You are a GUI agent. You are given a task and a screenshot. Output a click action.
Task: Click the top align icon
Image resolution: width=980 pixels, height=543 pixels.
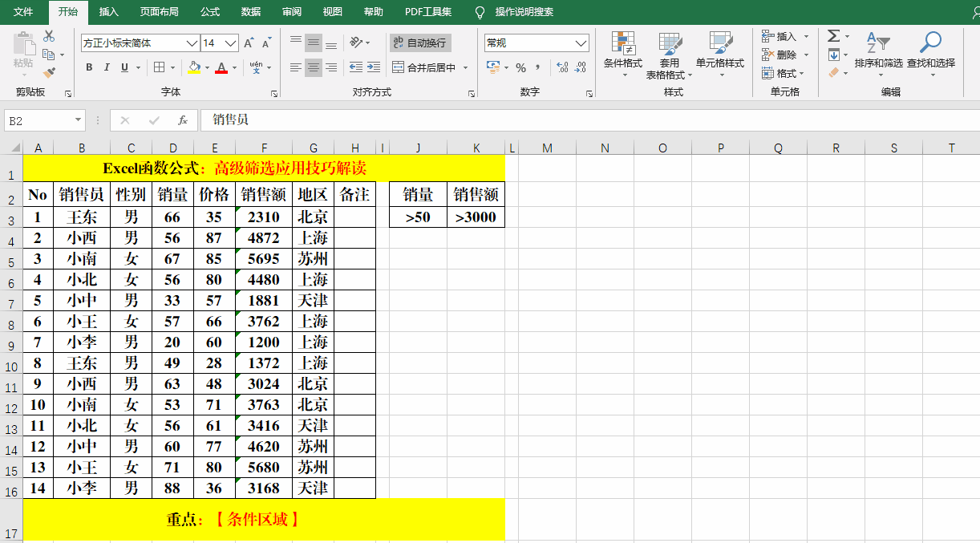click(x=296, y=43)
